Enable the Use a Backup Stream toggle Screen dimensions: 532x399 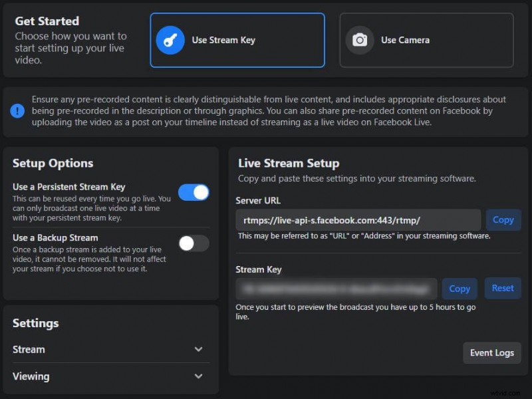pyautogui.click(x=193, y=244)
